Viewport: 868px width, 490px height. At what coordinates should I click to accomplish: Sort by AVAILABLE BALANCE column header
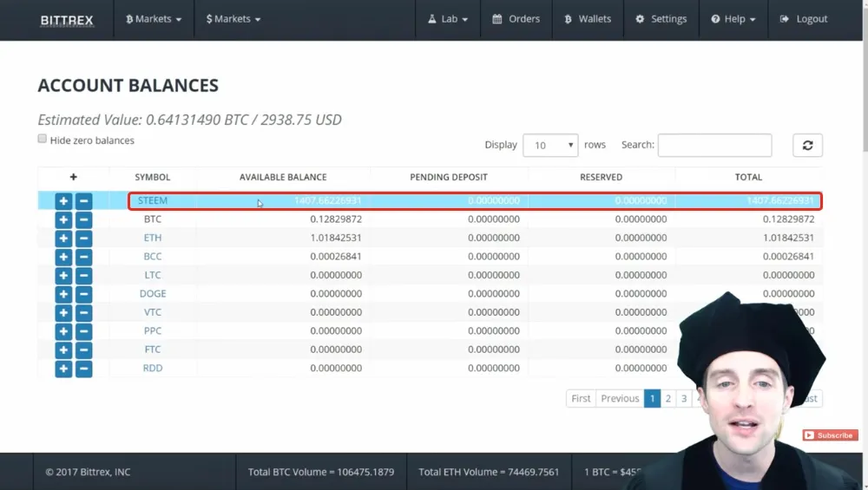click(x=283, y=177)
